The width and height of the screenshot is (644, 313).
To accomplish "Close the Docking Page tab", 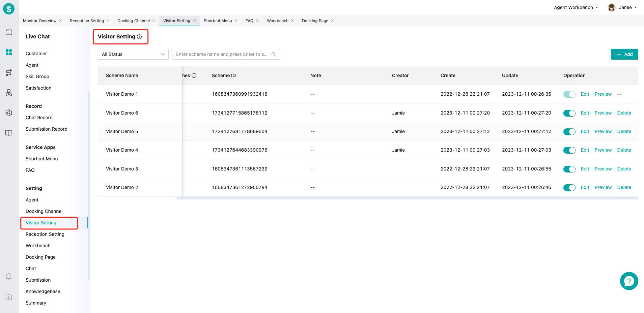I will 332,21.
